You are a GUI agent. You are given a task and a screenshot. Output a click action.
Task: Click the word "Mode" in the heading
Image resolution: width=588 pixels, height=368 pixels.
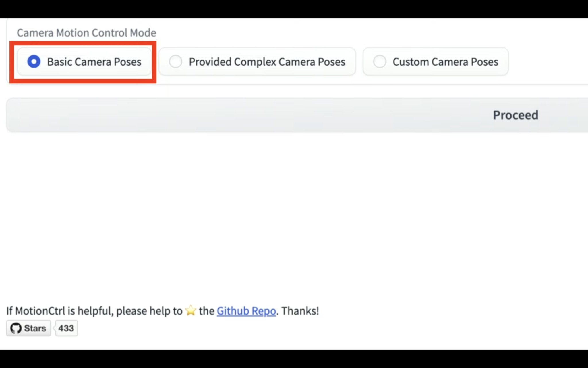pos(143,33)
